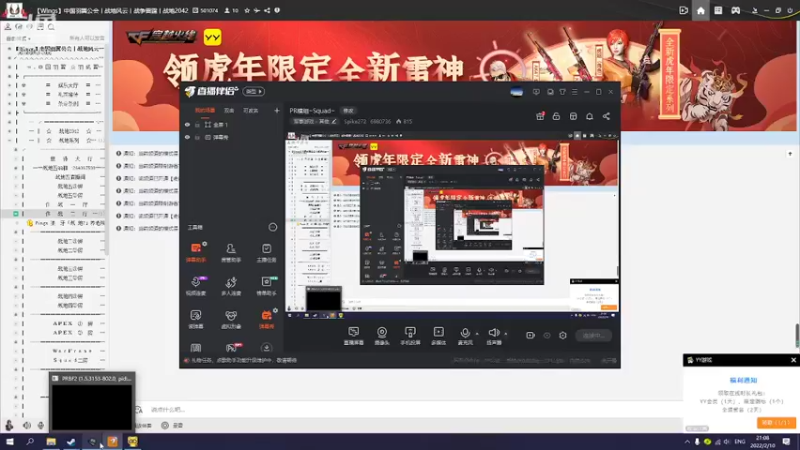This screenshot has width=800, height=450.
Task: Toggle the lock on the 弹幕传 source row
Action: pos(197,137)
